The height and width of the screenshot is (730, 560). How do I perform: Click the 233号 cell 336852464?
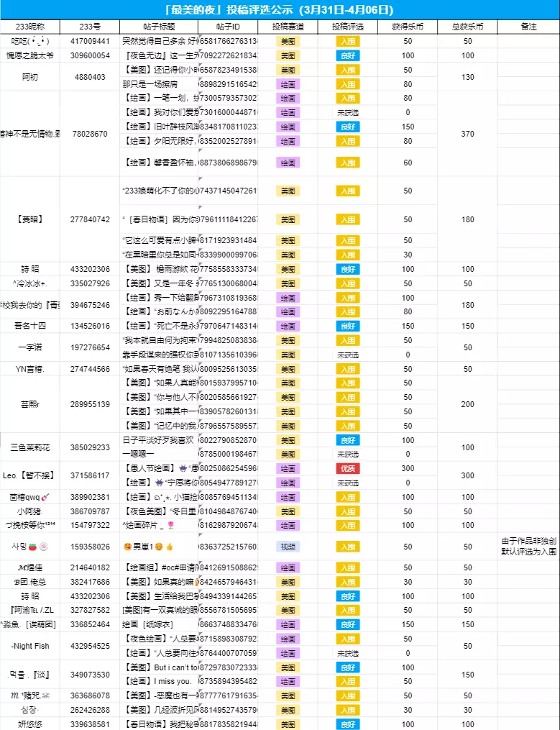pos(90,624)
